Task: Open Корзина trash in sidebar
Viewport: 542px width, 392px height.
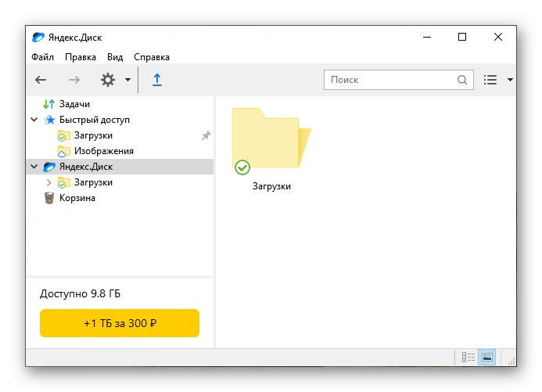Action: 77,198
